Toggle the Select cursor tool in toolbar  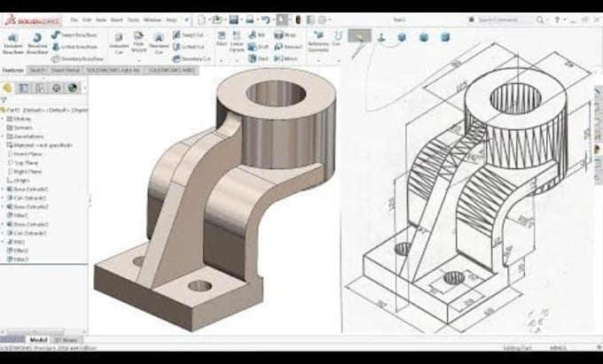[x=282, y=19]
